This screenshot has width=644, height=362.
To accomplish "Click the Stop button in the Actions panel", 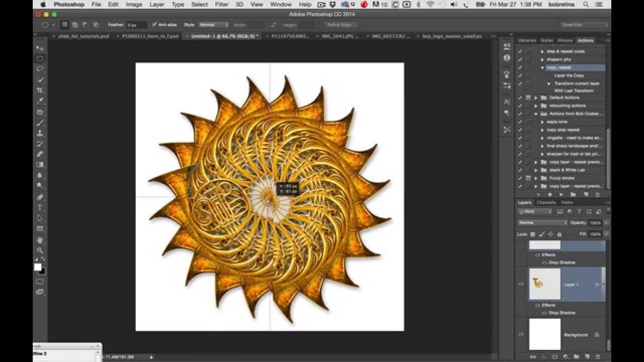I will pos(538,195).
